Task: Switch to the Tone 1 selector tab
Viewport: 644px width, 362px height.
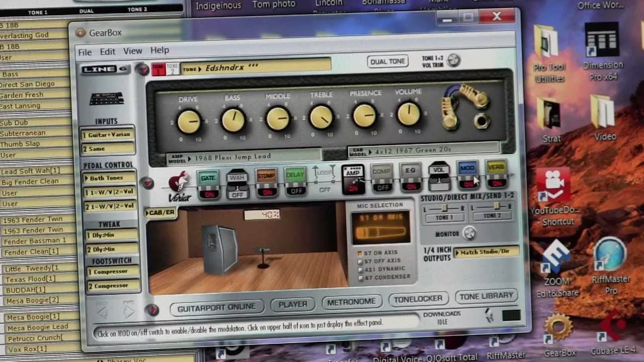Action: coord(159,69)
